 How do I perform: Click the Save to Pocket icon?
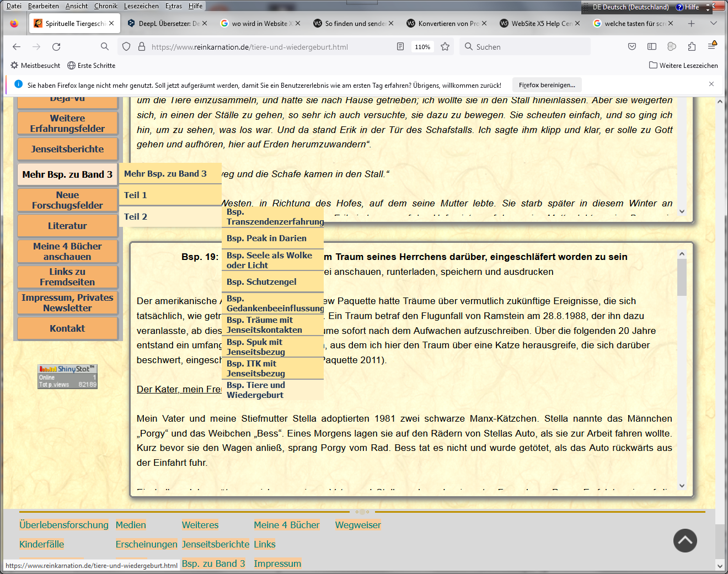click(632, 47)
